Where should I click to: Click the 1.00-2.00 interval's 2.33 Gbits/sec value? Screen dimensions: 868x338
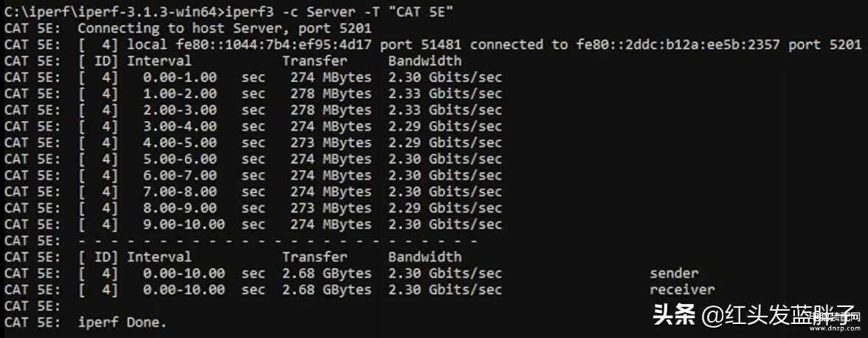coord(445,94)
